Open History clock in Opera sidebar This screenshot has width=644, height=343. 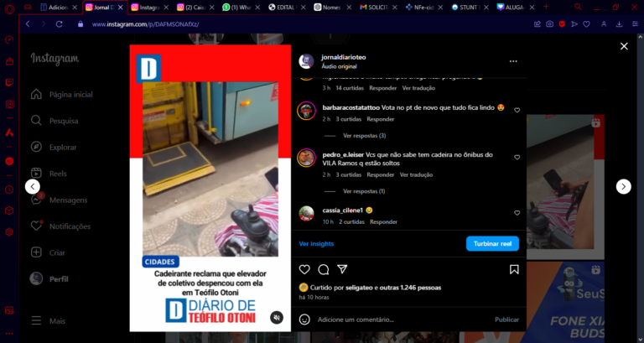click(9, 190)
